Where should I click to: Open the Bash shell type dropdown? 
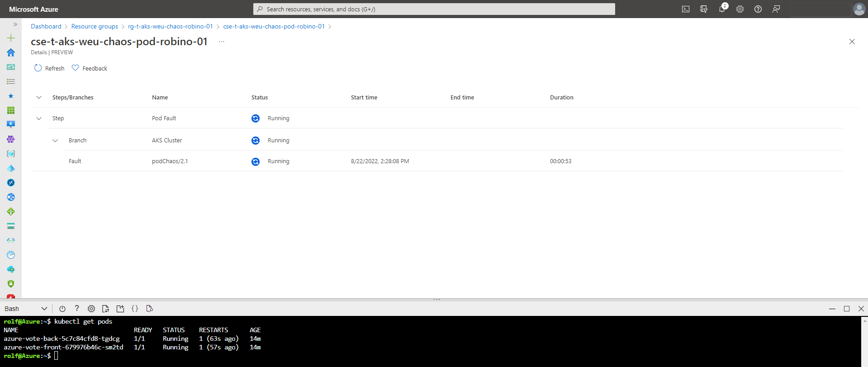(25, 309)
